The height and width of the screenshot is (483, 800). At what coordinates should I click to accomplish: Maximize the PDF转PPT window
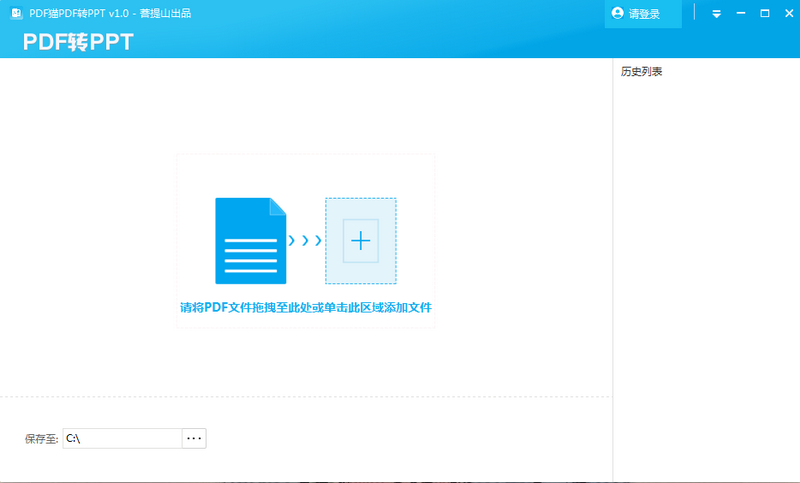[x=765, y=13]
